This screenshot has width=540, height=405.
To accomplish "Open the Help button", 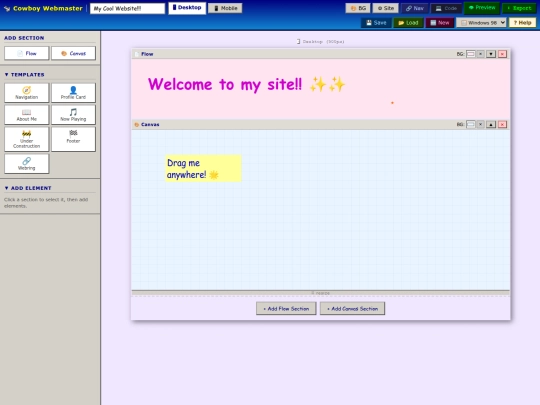I will [522, 23].
